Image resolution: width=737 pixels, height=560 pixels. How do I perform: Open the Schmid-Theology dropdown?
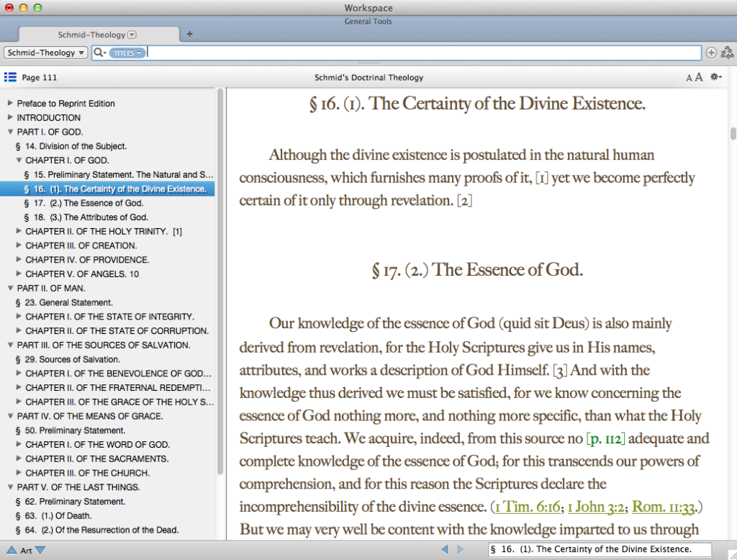click(x=45, y=52)
